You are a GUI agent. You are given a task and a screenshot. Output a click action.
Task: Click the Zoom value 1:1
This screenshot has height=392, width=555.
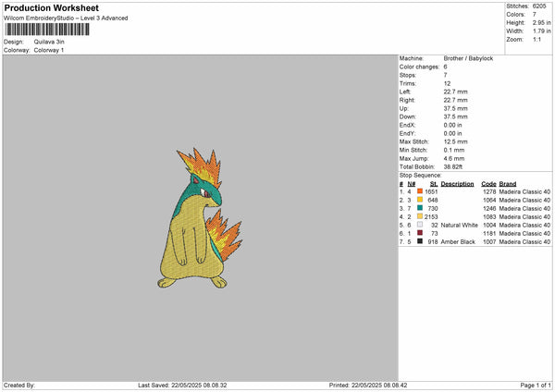(x=536, y=39)
